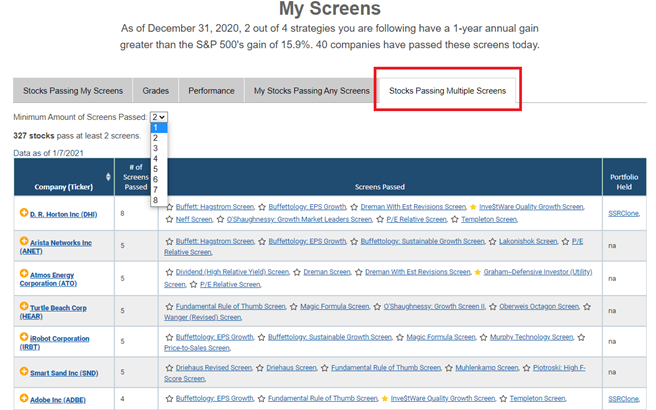This screenshot has height=410, width=656.
Task: Choose 3 from the minimum screens list
Action: click(159, 148)
